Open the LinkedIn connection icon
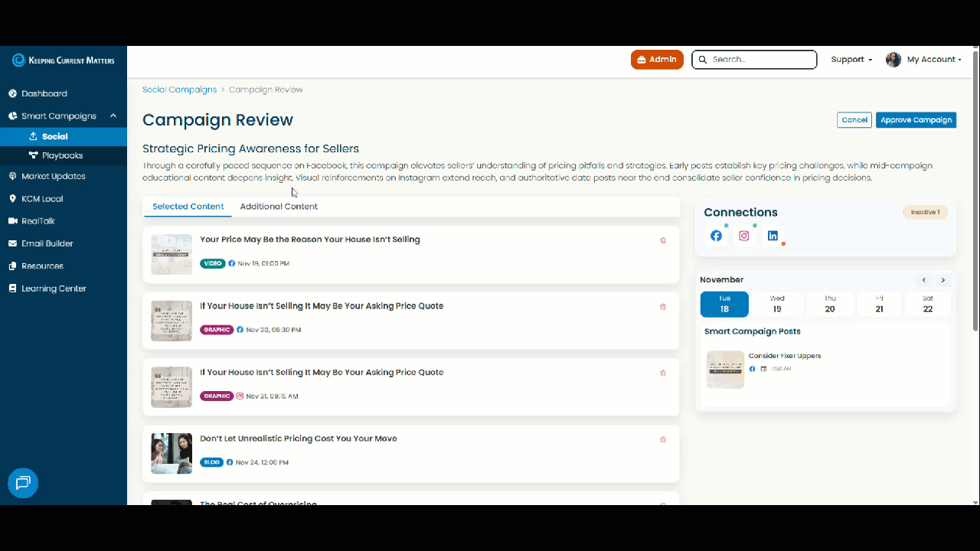Image resolution: width=980 pixels, height=551 pixels. click(x=773, y=236)
